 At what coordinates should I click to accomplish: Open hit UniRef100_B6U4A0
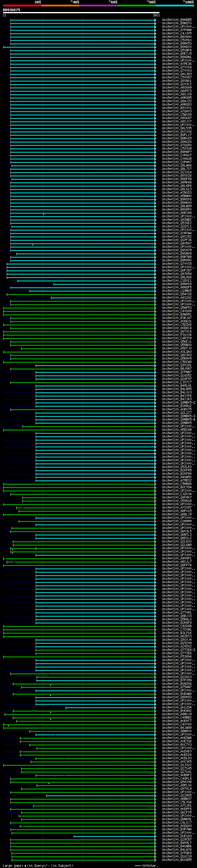177,37
